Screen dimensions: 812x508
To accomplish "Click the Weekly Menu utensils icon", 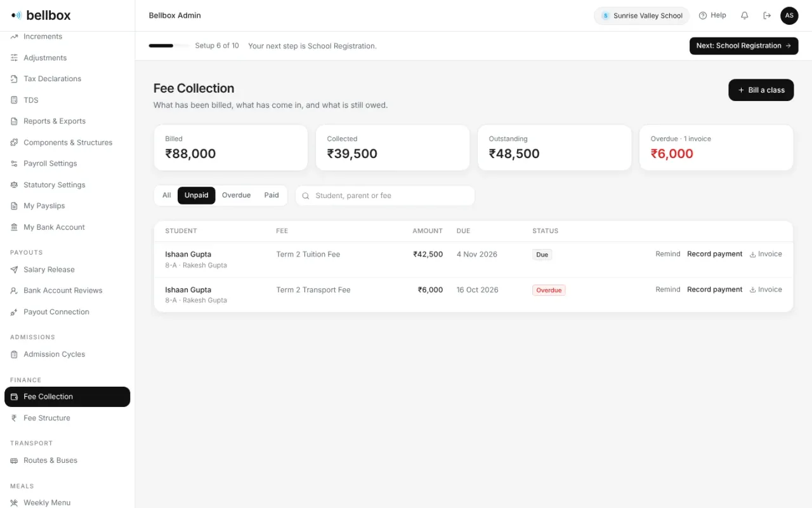I will [x=14, y=502].
